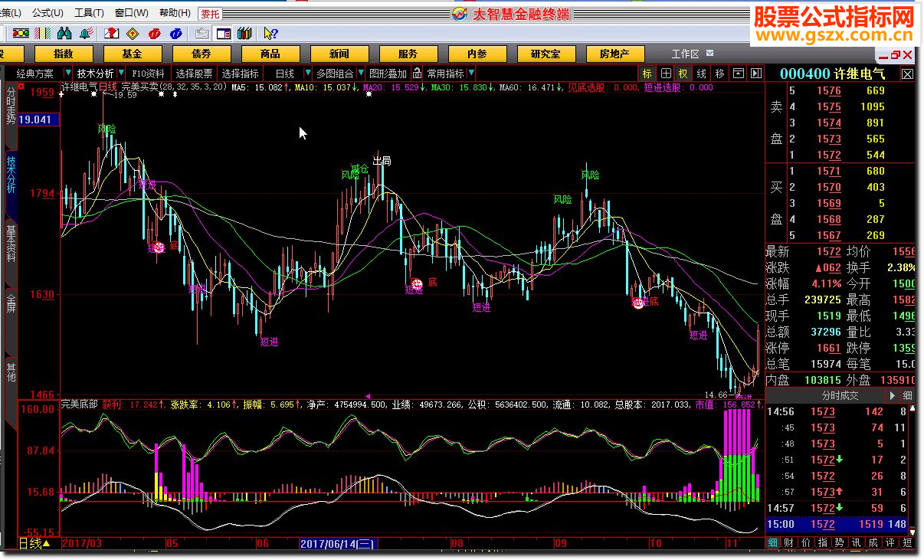
Task: Click the small window panel icon
Action: click(x=739, y=74)
